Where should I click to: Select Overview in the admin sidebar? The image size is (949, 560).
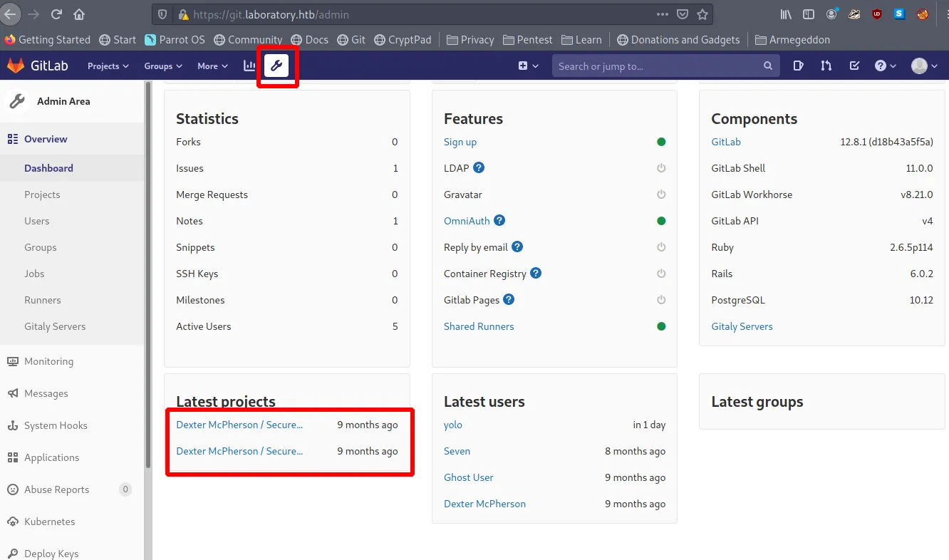(x=46, y=139)
